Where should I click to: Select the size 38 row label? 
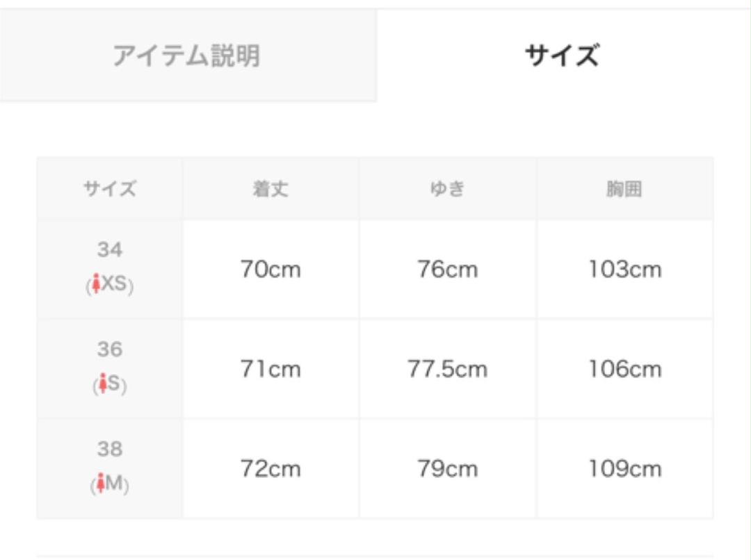pos(110,449)
